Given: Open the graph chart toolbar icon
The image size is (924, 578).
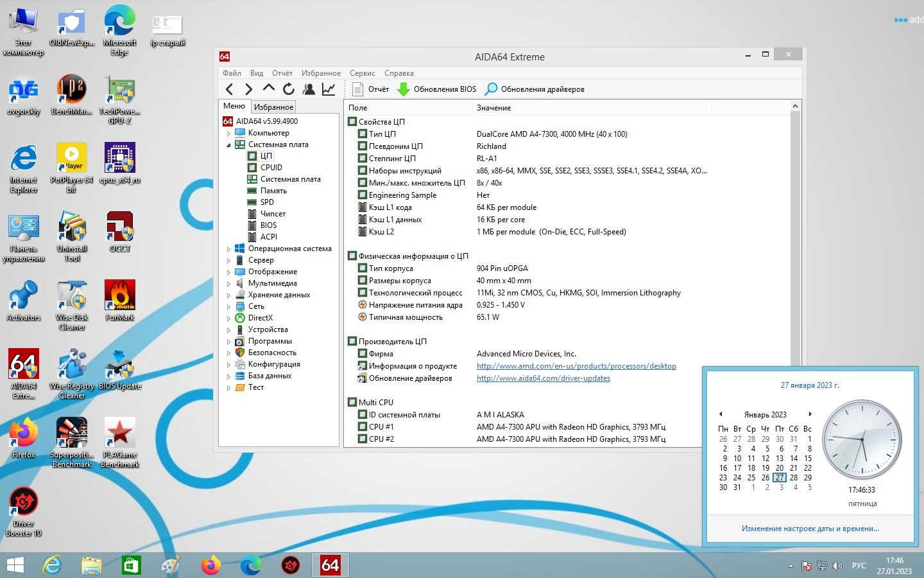Looking at the screenshot, I should point(329,89).
